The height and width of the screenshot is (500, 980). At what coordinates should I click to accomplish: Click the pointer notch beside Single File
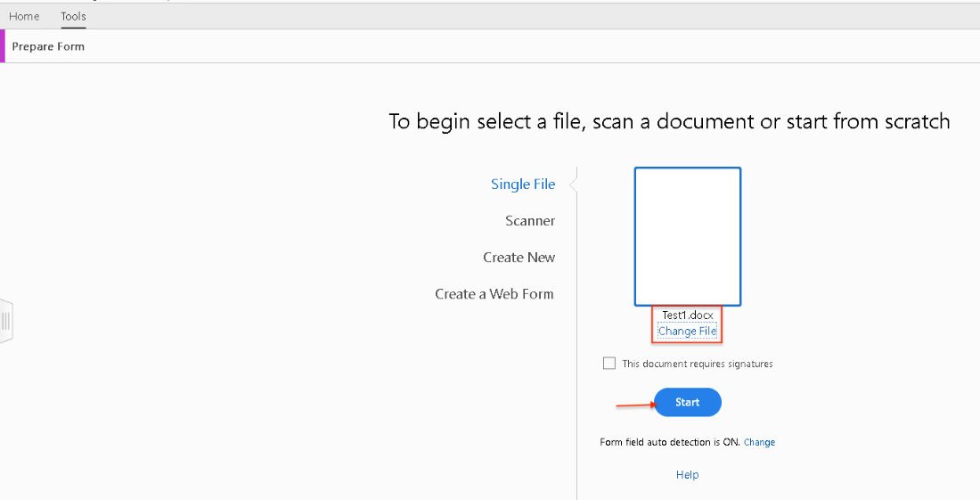click(573, 184)
